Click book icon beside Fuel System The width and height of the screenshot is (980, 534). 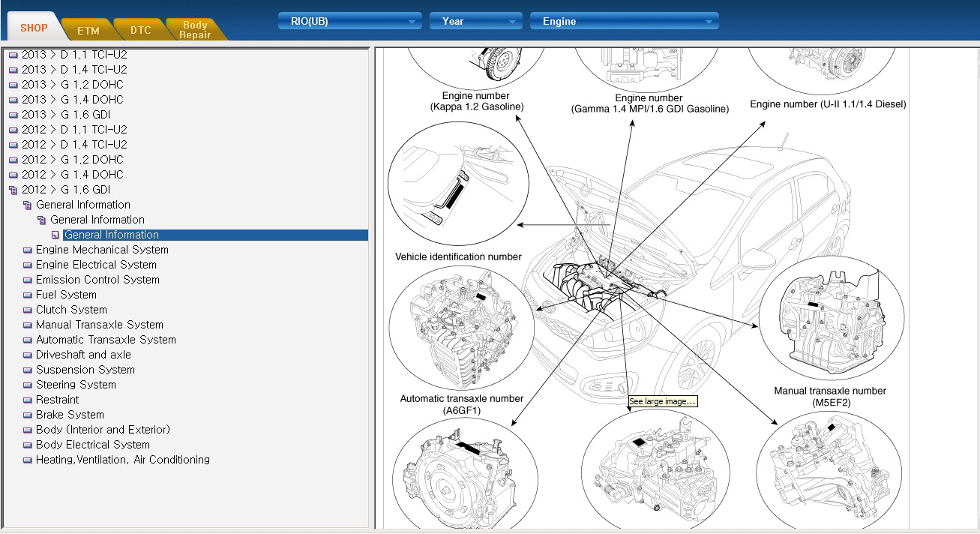tap(28, 295)
